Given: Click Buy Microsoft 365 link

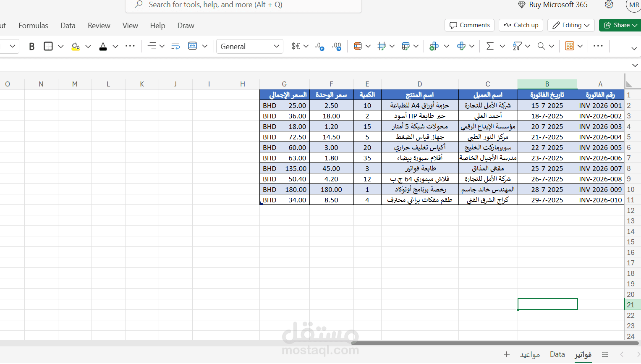Looking at the screenshot, I should pos(553,5).
